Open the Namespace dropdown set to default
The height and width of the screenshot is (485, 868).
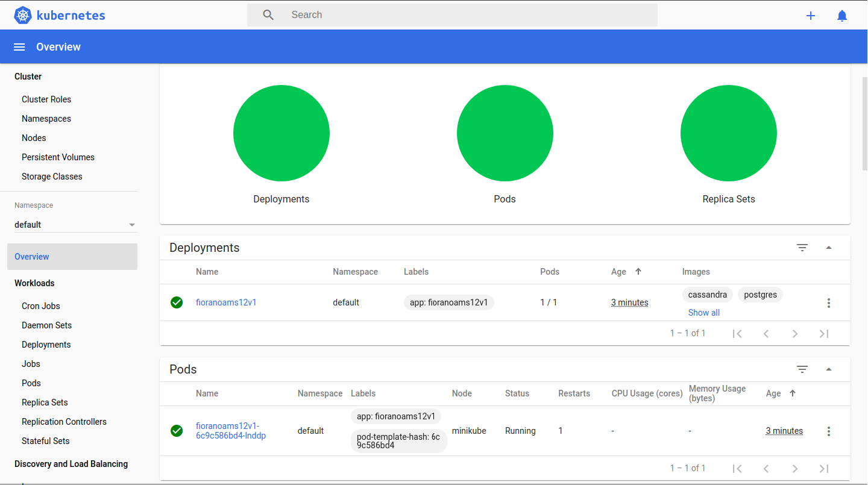[76, 225]
